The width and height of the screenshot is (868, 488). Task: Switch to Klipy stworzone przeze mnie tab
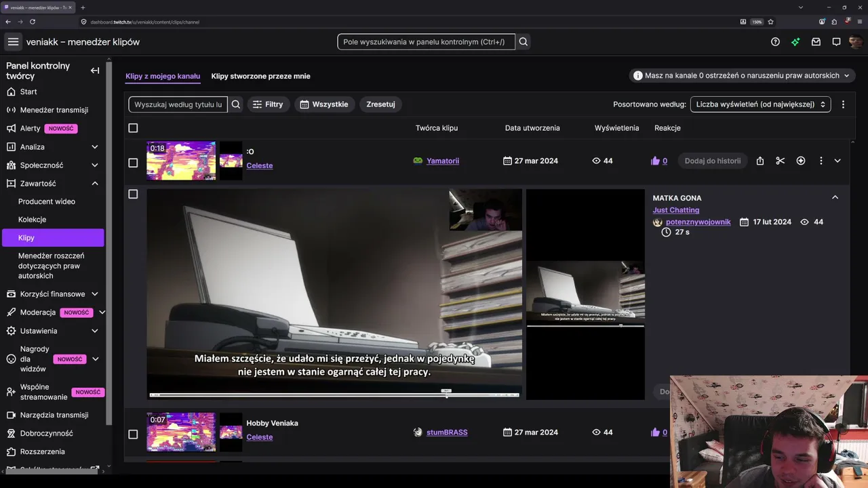[x=260, y=76]
